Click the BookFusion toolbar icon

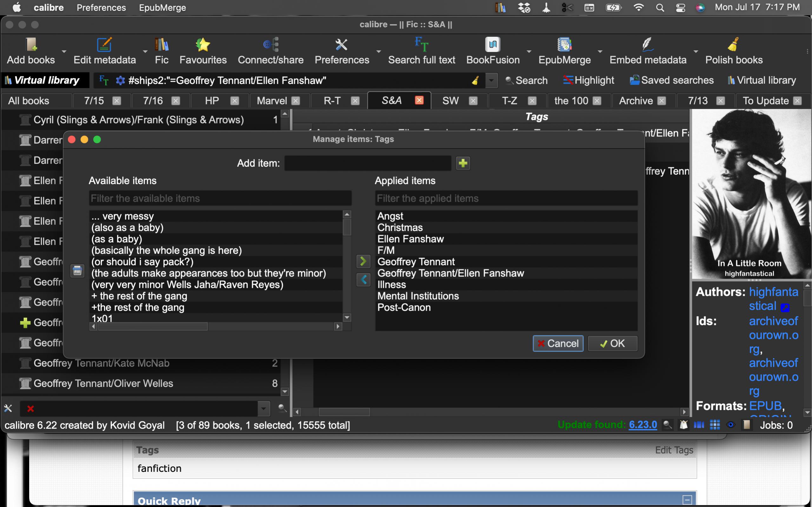(x=492, y=45)
